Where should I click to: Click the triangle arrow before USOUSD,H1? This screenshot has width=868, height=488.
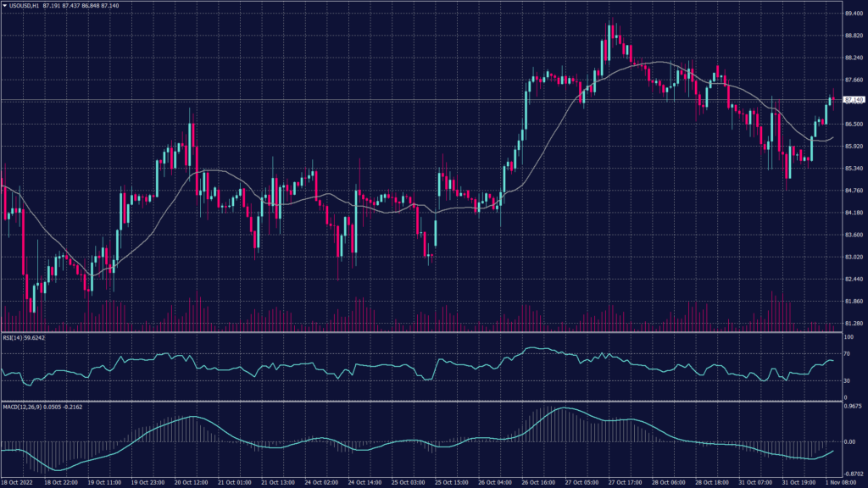point(4,6)
